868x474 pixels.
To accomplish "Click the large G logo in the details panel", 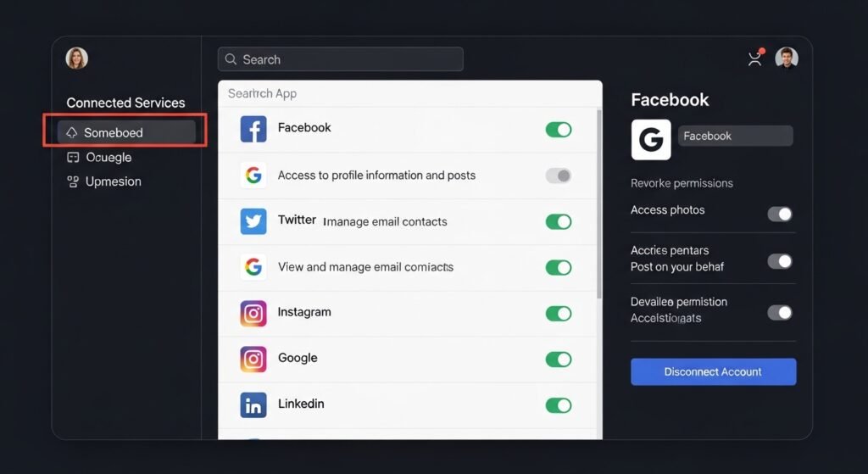I will click(x=651, y=140).
